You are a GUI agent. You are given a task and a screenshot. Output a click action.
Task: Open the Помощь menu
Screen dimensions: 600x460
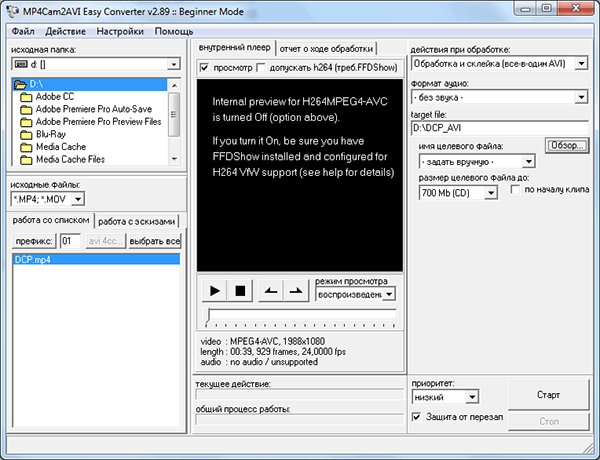[174, 31]
